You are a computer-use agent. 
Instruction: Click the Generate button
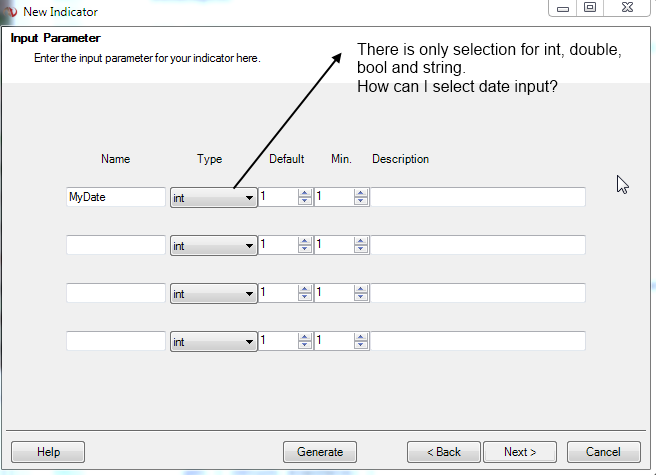coord(320,452)
